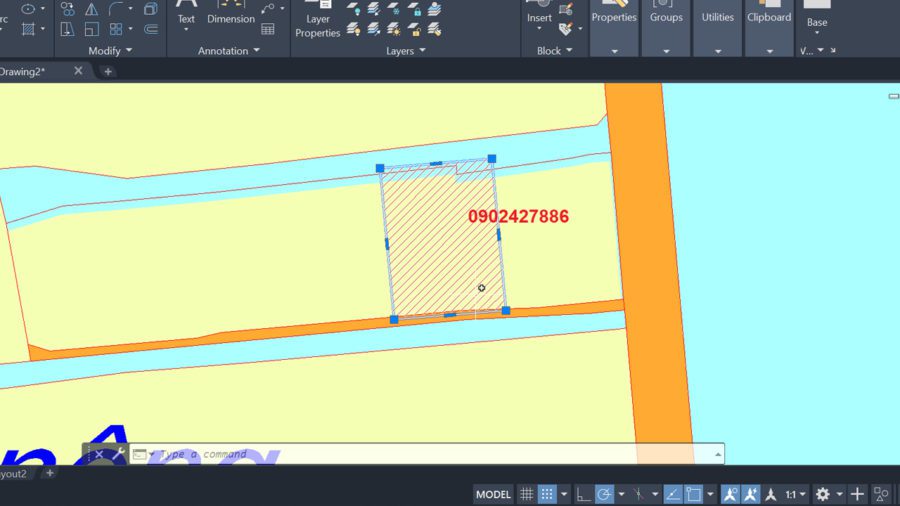The width and height of the screenshot is (900, 506).
Task: Expand the Block panel
Action: pyautogui.click(x=554, y=50)
